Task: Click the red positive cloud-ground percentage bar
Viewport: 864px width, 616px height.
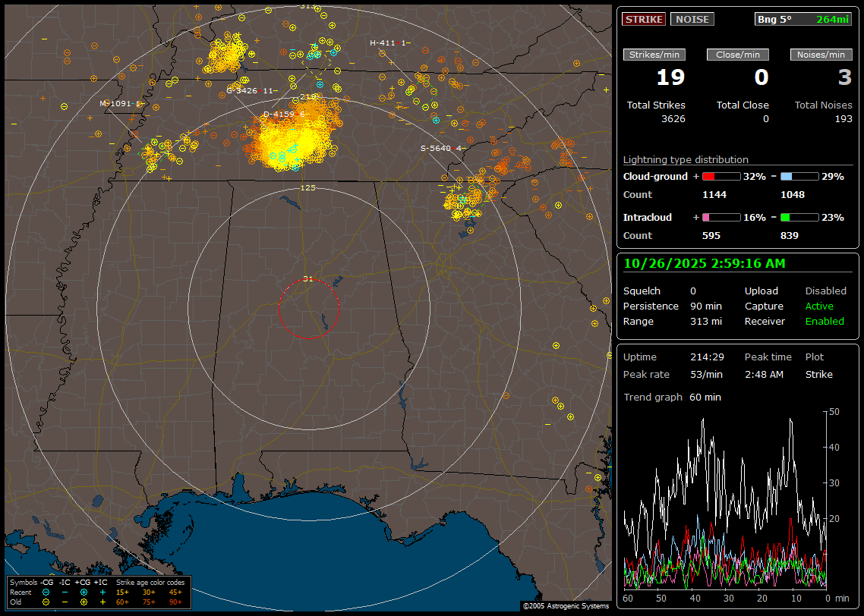Action: [x=721, y=176]
